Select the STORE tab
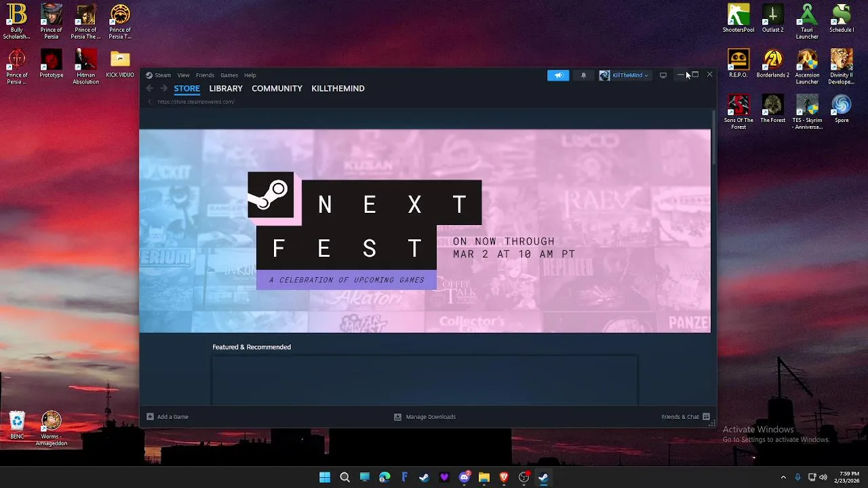This screenshot has height=488, width=868. click(186, 89)
